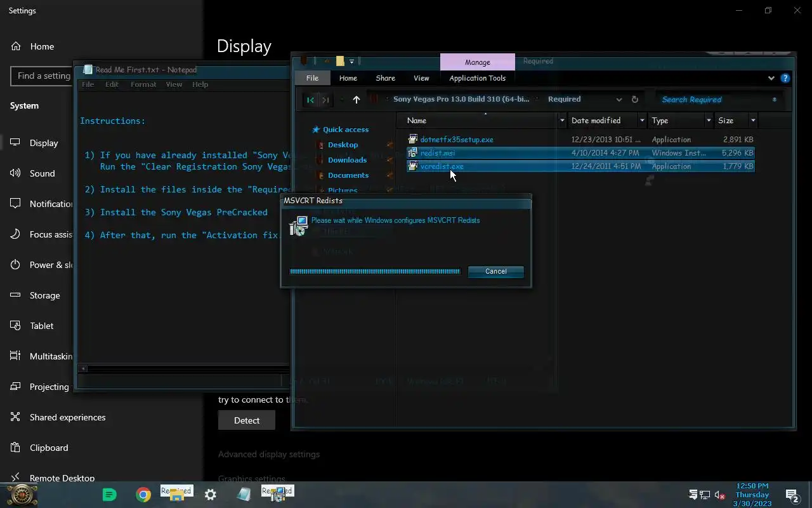Switch to the Share ribbon tab

click(385, 78)
